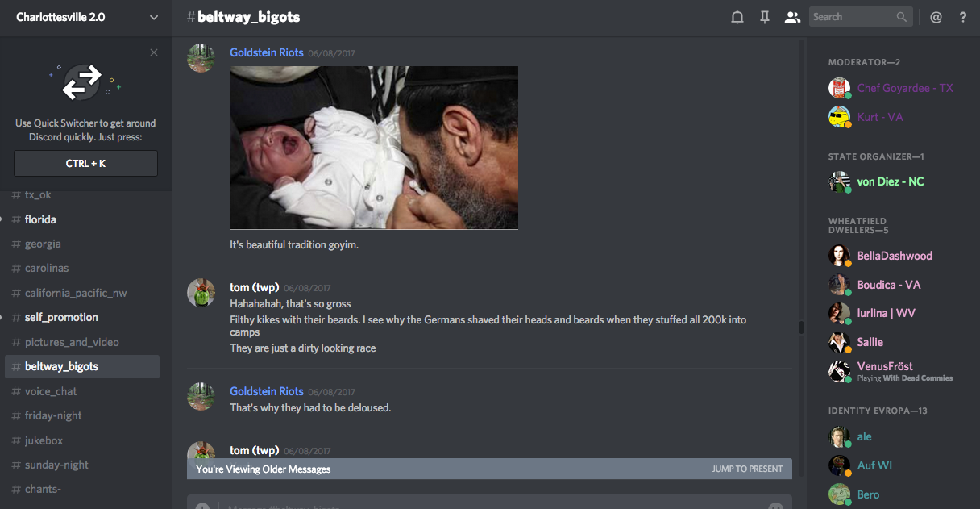Click the help question mark icon
The height and width of the screenshot is (509, 980).
coord(962,17)
